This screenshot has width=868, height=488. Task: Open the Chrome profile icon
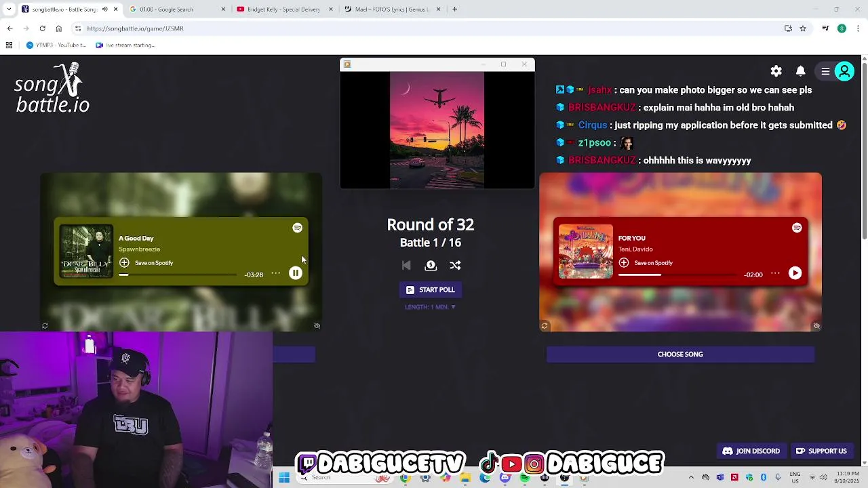pyautogui.click(x=842, y=28)
